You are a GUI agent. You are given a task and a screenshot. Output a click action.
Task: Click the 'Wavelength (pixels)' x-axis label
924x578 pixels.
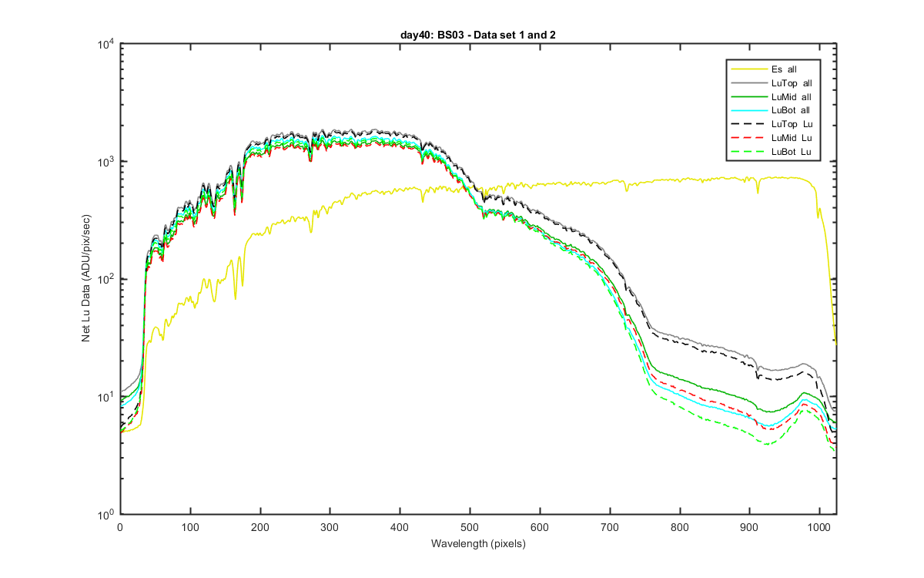click(478, 544)
